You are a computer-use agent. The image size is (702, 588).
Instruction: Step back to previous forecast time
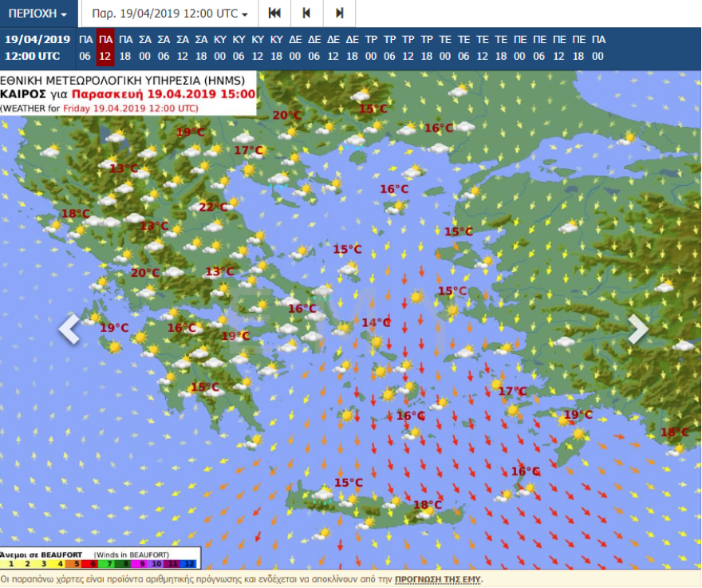coord(307,14)
